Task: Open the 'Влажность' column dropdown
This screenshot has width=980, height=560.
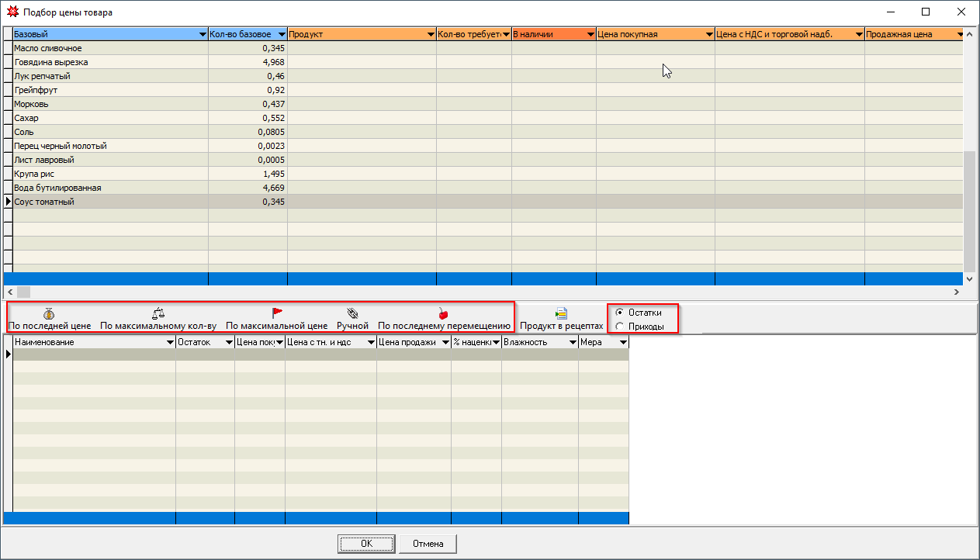Action: (x=573, y=342)
